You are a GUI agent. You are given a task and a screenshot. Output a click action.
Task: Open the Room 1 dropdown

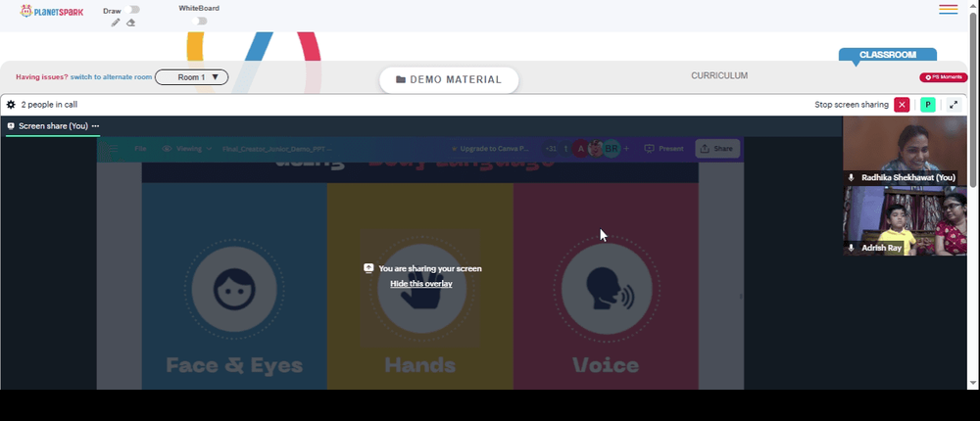coord(192,77)
